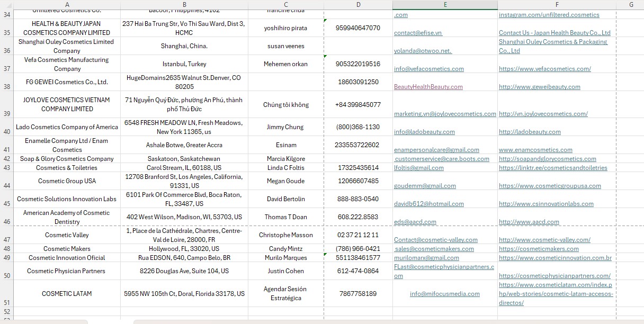Select row 52 header
The image size is (644, 324).
(x=7, y=311)
